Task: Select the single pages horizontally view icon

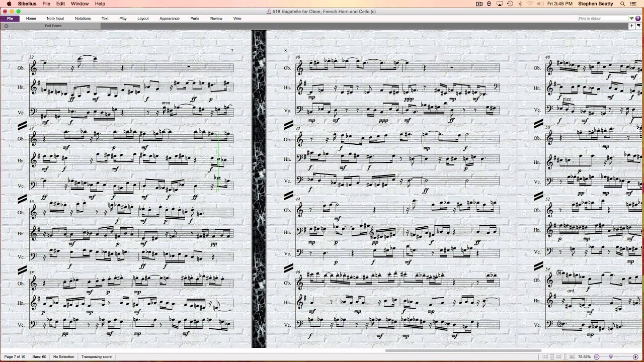Action: pos(558,357)
